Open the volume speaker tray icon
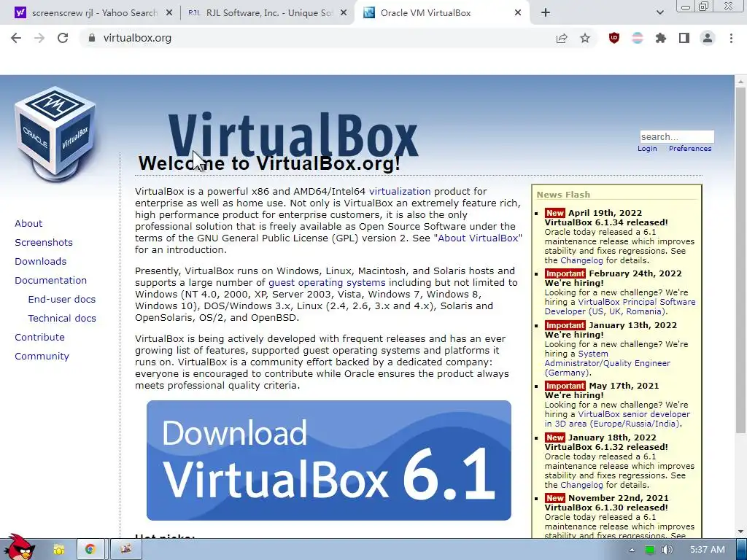The height and width of the screenshot is (560, 747). point(667,550)
